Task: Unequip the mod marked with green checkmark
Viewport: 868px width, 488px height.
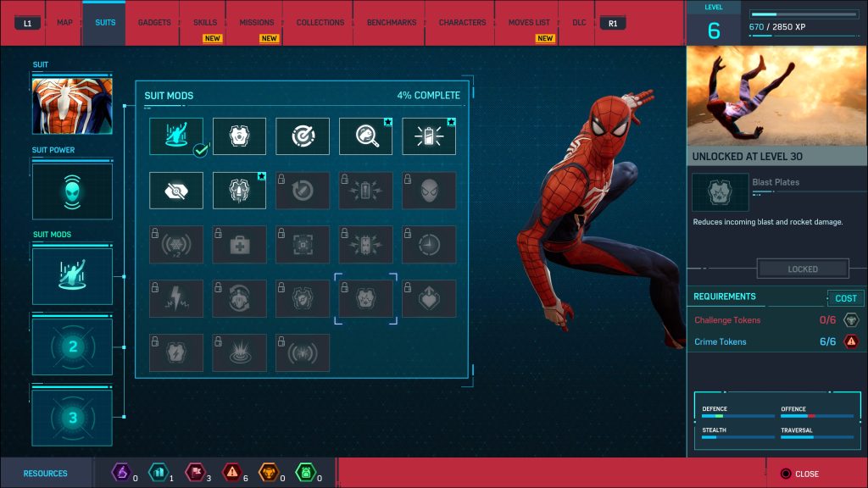Action: coord(175,136)
